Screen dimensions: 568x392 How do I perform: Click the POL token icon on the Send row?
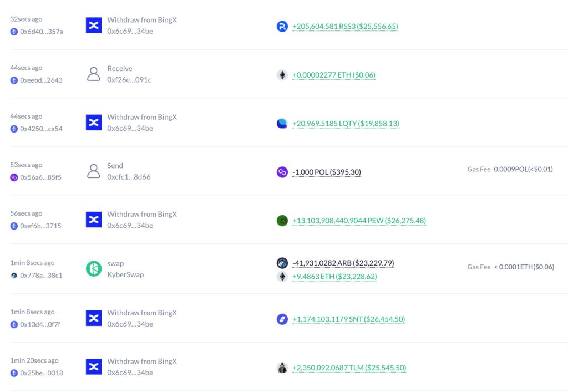click(282, 172)
